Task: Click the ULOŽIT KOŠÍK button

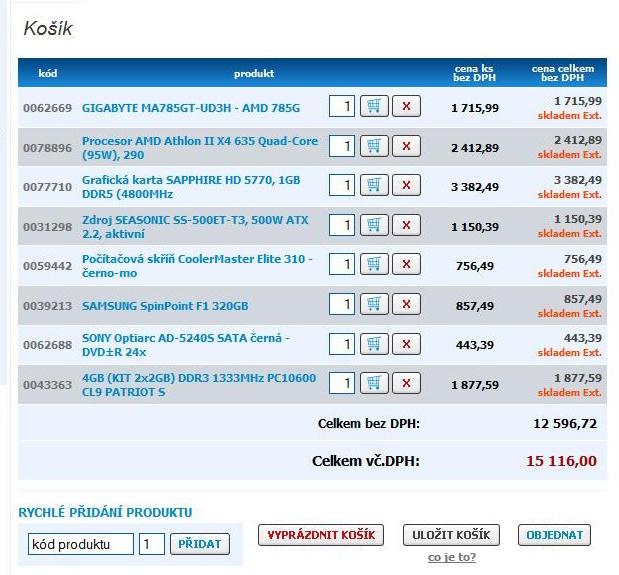Action: click(x=451, y=535)
